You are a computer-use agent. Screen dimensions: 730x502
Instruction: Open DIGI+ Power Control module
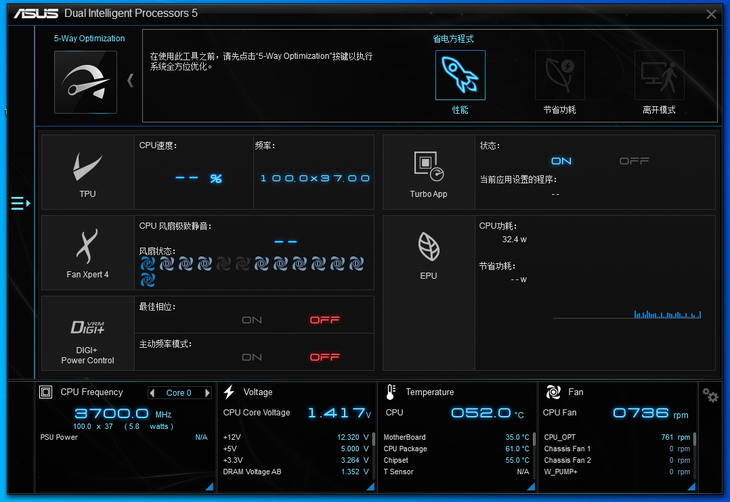tap(88, 333)
